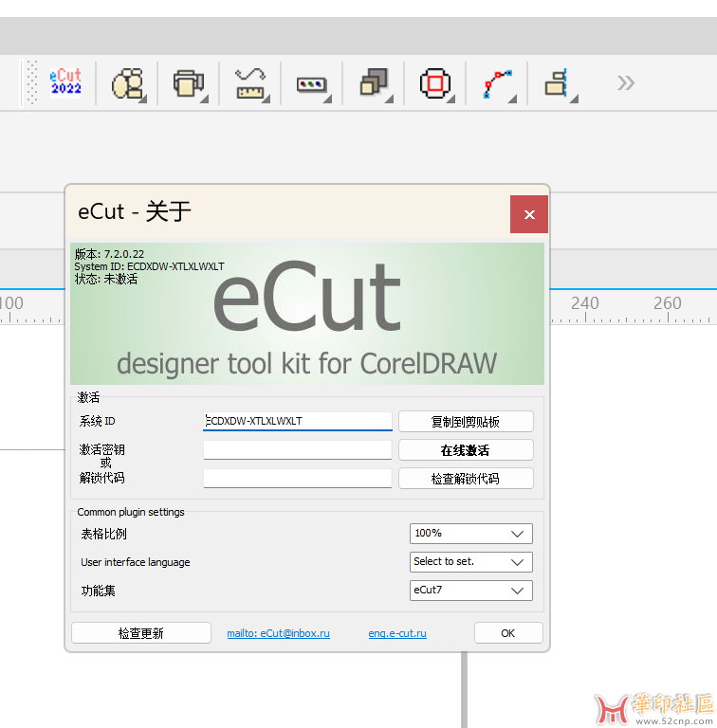This screenshot has height=728, width=717.
Task: Click the ruler mark at 240
Action: (584, 303)
